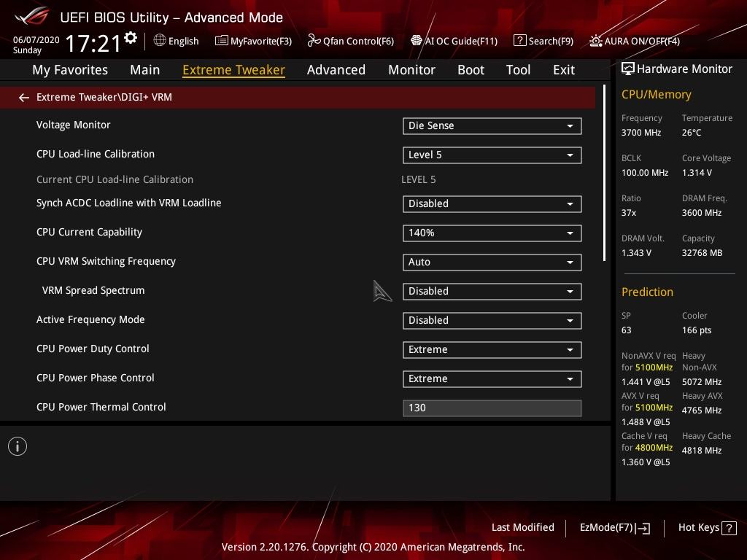Click the Cooler 166 pts value
The height and width of the screenshot is (560, 747).
click(x=697, y=330)
